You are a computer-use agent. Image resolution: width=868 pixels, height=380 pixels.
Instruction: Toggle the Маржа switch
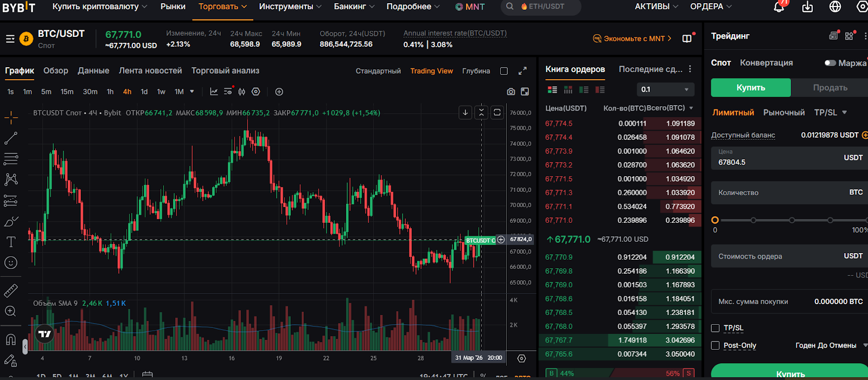830,63
